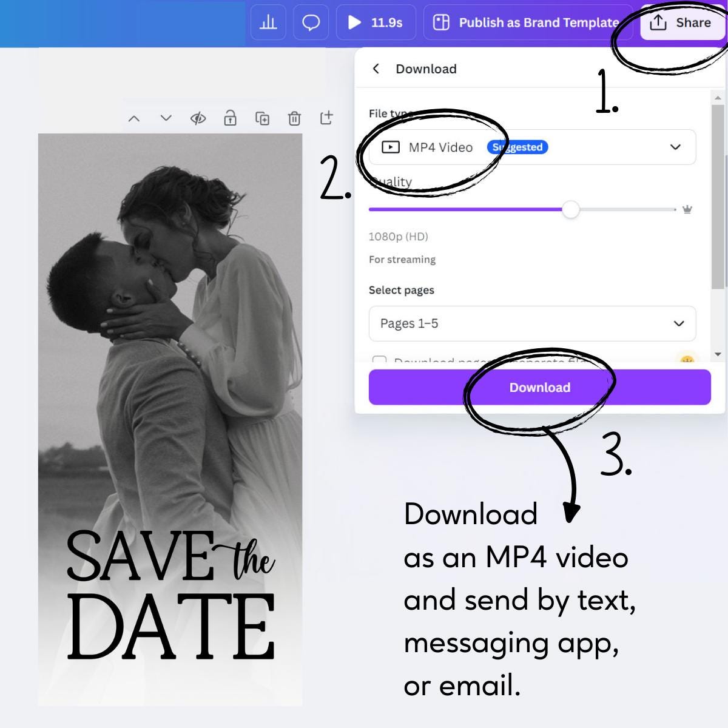Go back from the Download panel

coord(376,69)
